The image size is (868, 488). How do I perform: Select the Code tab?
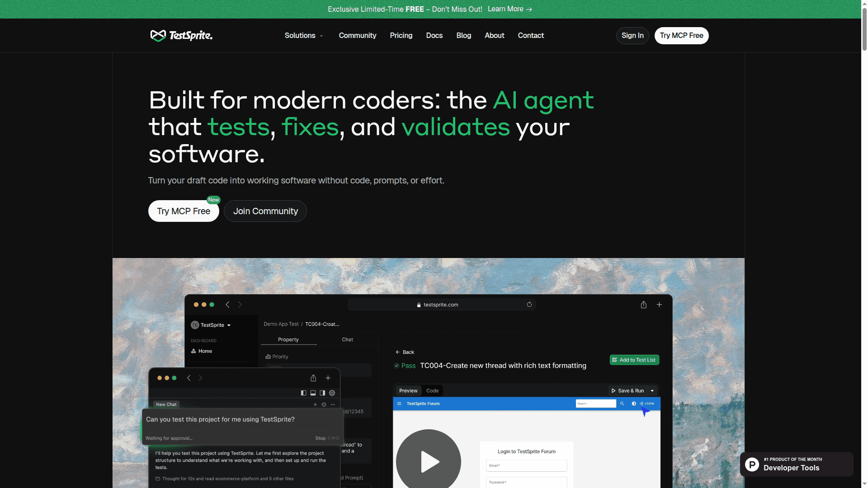[433, 391]
